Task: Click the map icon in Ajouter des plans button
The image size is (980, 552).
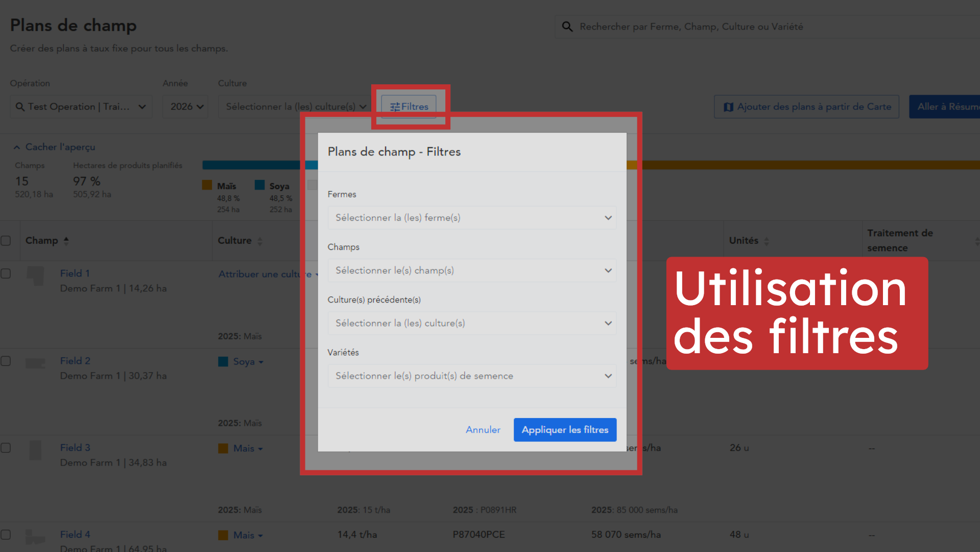Action: (x=729, y=107)
